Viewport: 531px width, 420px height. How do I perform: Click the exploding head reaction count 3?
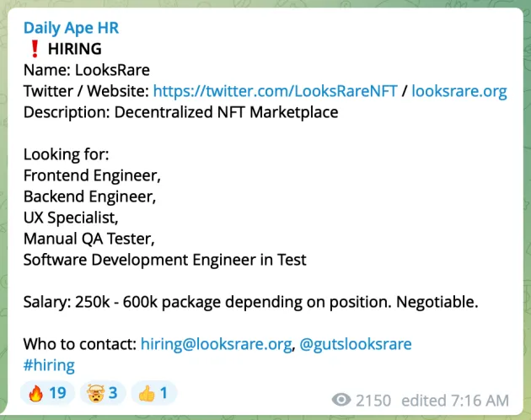[113, 393]
